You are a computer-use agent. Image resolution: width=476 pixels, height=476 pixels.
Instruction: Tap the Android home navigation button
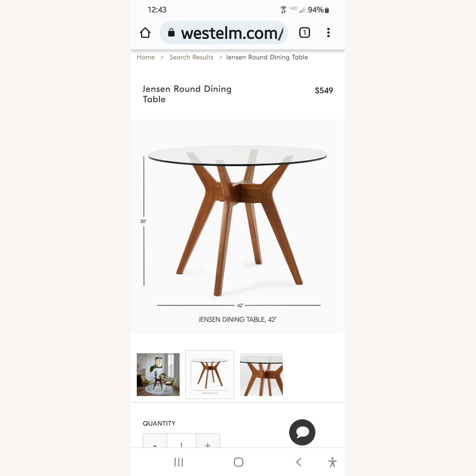[x=238, y=462]
